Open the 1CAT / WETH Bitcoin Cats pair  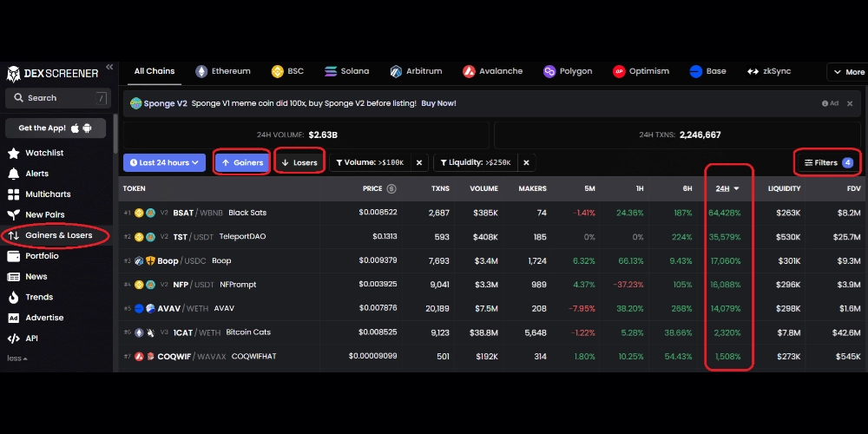(x=493, y=332)
